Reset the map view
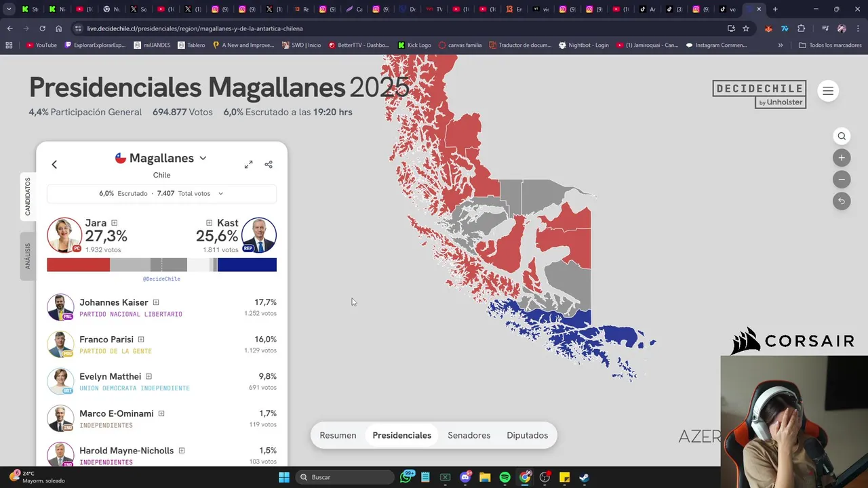The height and width of the screenshot is (488, 868). pos(842,201)
